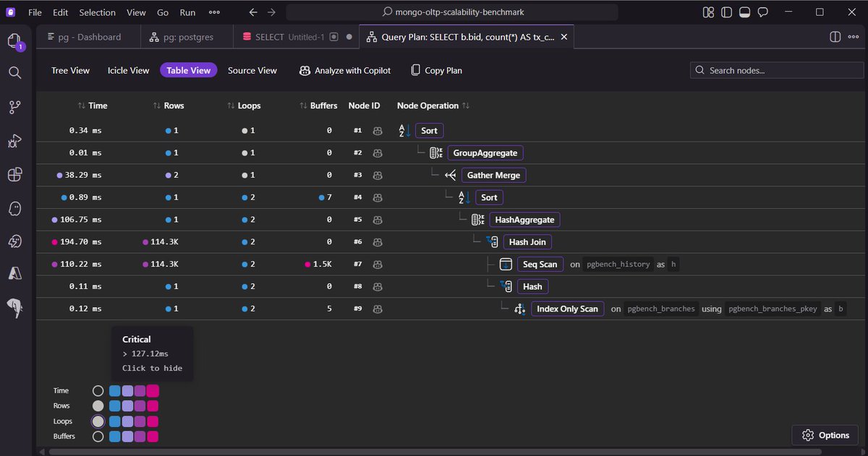Click the pink swatch in the Buffers row

[153, 436]
